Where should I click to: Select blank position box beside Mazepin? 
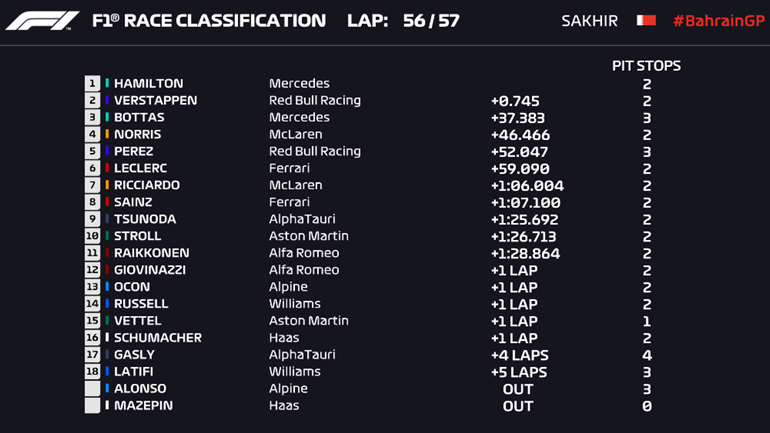coord(93,406)
